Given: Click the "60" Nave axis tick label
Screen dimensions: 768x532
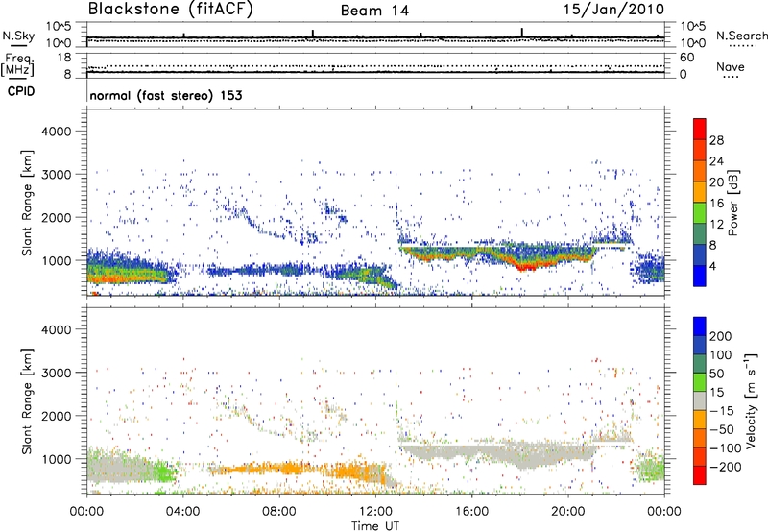Looking at the screenshot, I should 686,58.
